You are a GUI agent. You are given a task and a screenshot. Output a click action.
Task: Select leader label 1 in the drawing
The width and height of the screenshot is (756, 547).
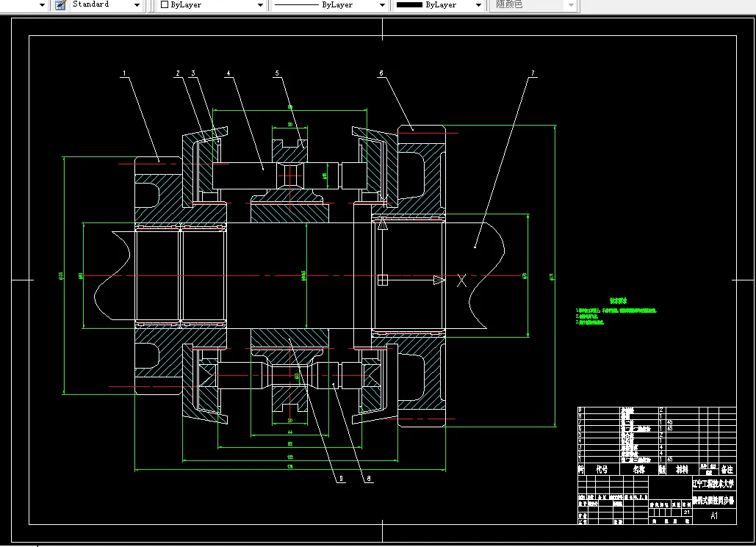124,73
